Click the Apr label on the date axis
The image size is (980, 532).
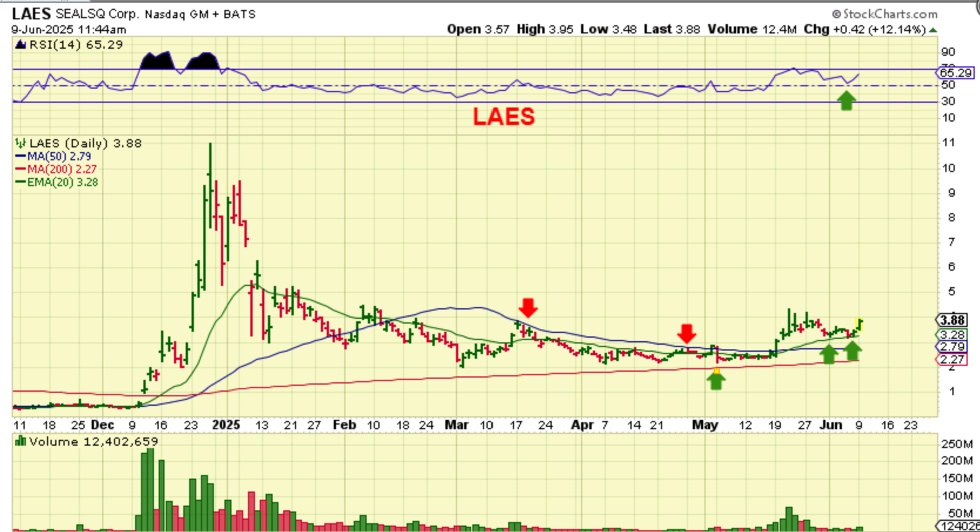(582, 425)
